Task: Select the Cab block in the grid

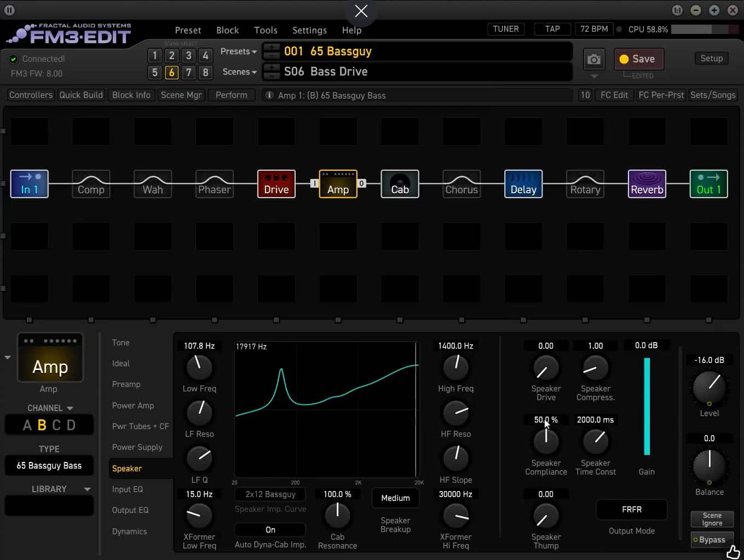Action: click(x=400, y=183)
